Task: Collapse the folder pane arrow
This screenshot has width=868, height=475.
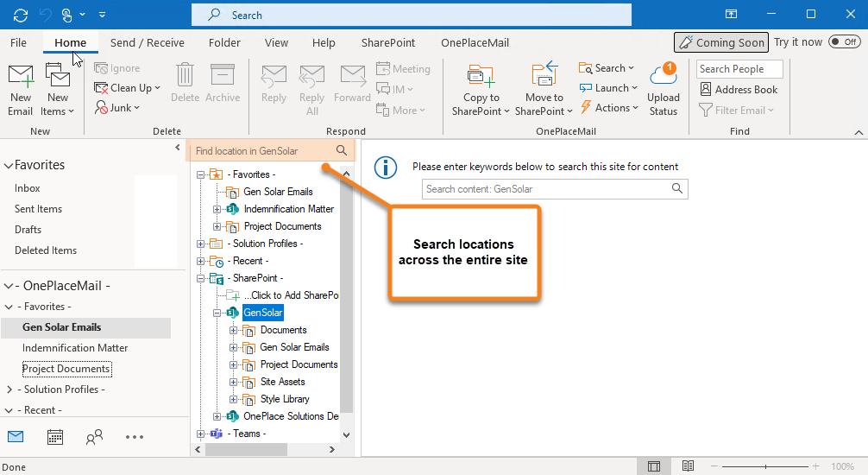Action: coord(178,148)
